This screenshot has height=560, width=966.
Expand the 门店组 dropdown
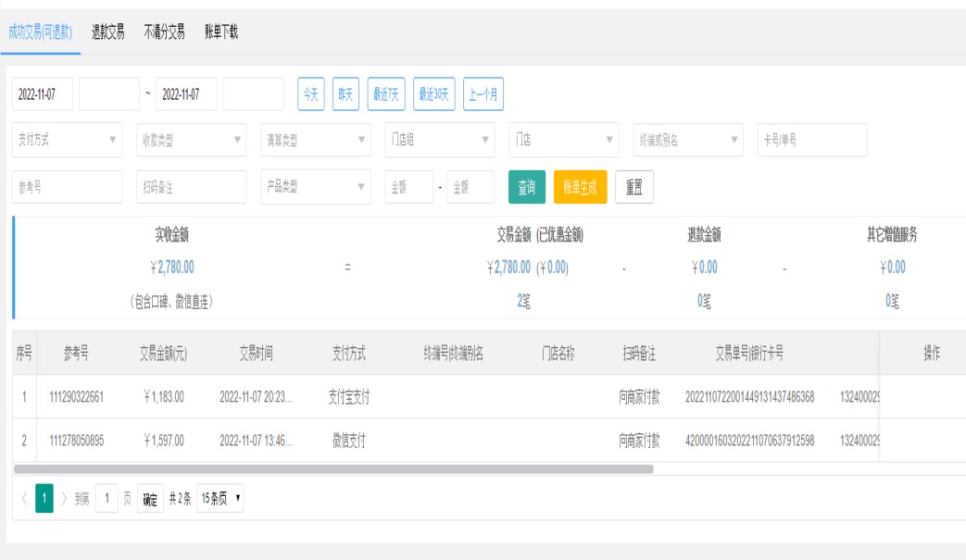click(439, 140)
